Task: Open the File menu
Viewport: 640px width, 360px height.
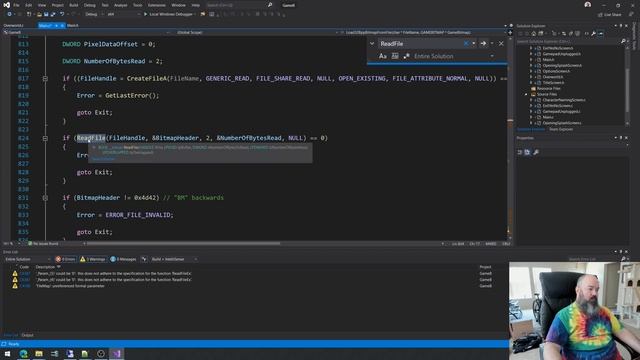Action: point(16,5)
